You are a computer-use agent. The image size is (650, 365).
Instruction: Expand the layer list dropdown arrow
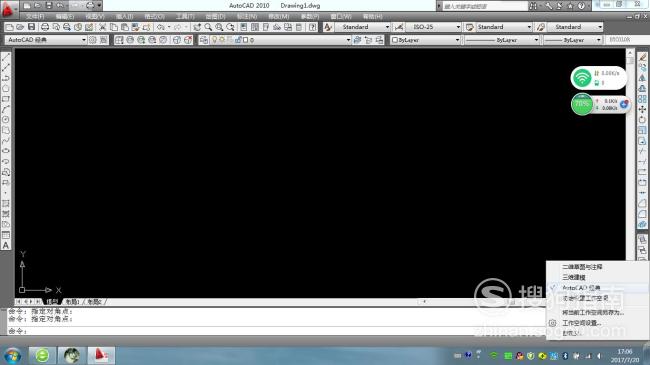point(348,40)
